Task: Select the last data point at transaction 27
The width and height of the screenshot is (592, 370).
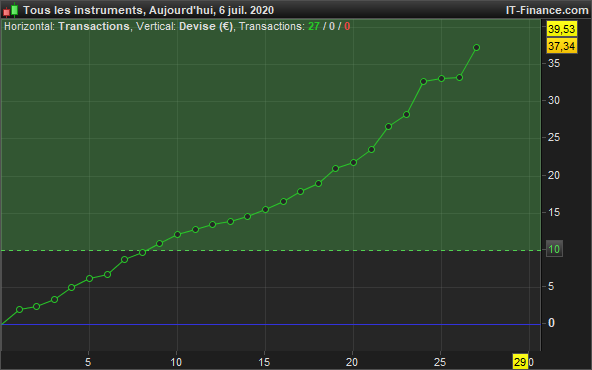Action: [476, 48]
